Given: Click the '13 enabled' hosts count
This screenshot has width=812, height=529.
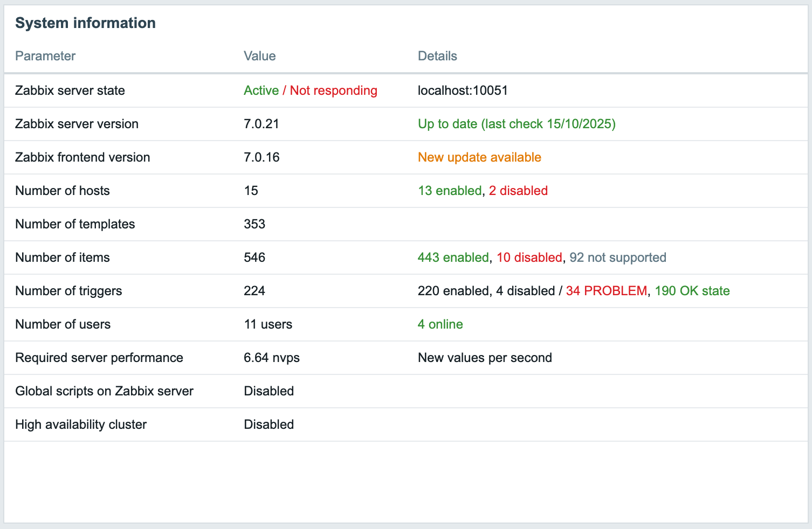Looking at the screenshot, I should 450,191.
